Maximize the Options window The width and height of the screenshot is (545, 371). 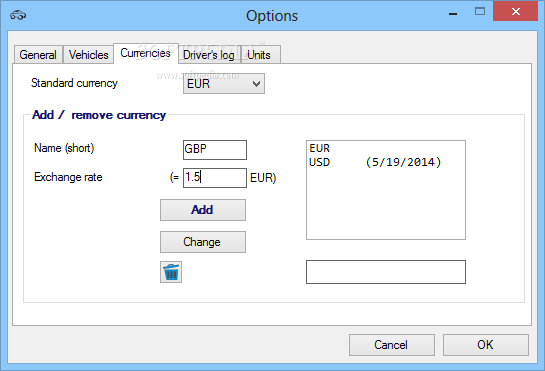480,12
